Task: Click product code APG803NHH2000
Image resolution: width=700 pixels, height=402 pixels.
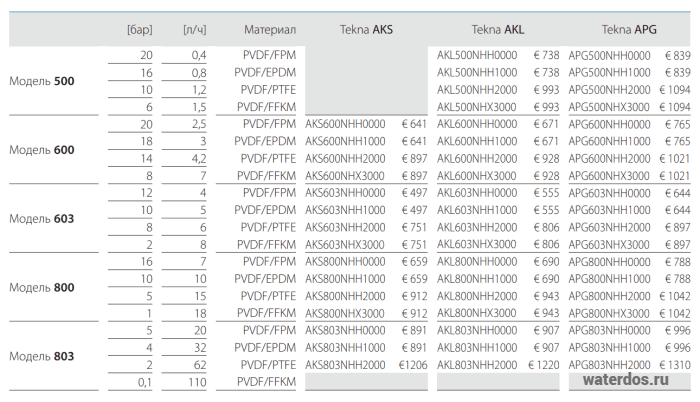Action: pos(609,365)
